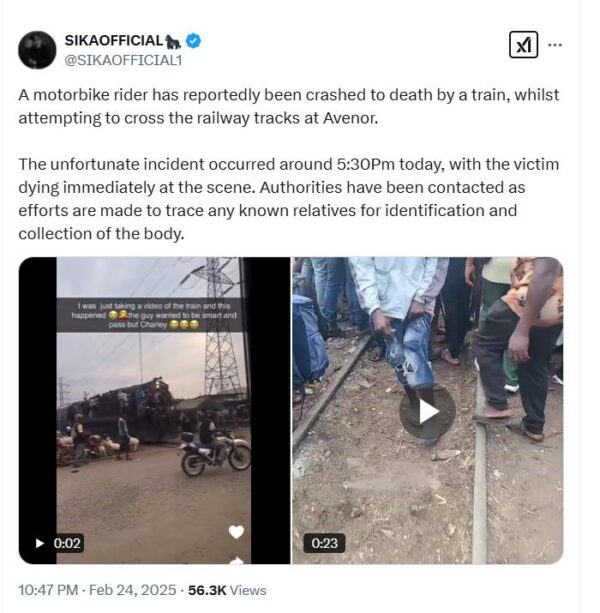Click the 0:23 duration badge
Screen dimensions: 600x613
click(325, 543)
